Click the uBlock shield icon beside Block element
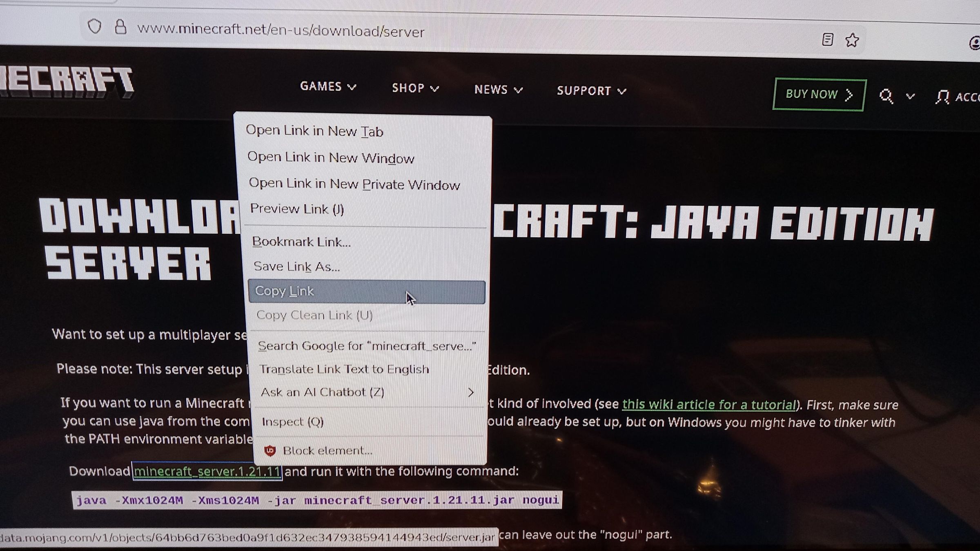This screenshot has height=551, width=980. pos(269,451)
